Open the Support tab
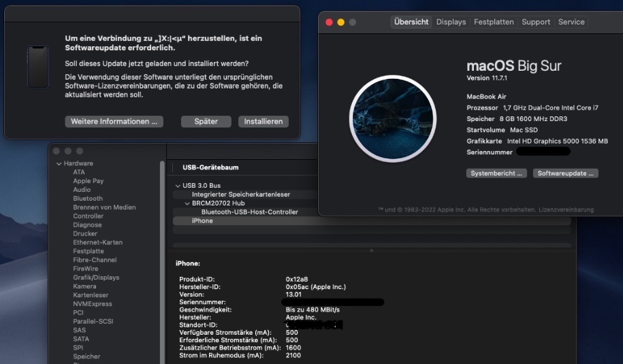Screen dimensions: 623x364 [x=536, y=22]
